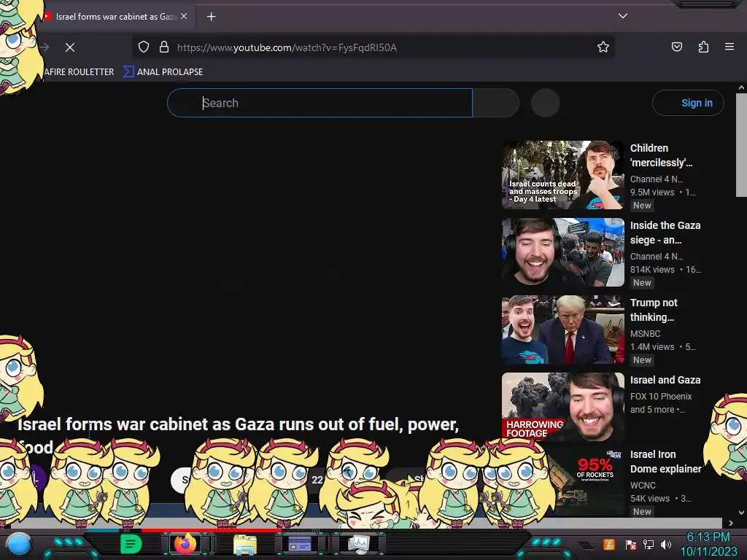Open the Israel and Gaza playlist title
Viewport: 747px width, 560px height.
pyautogui.click(x=665, y=380)
